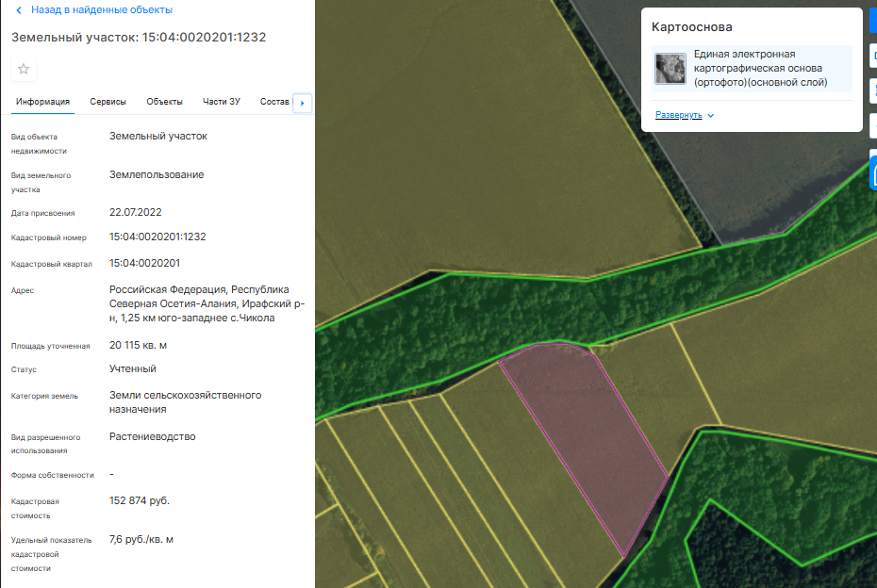The image size is (877, 588).
Task: Add land plot to favorites star
Action: tap(24, 69)
